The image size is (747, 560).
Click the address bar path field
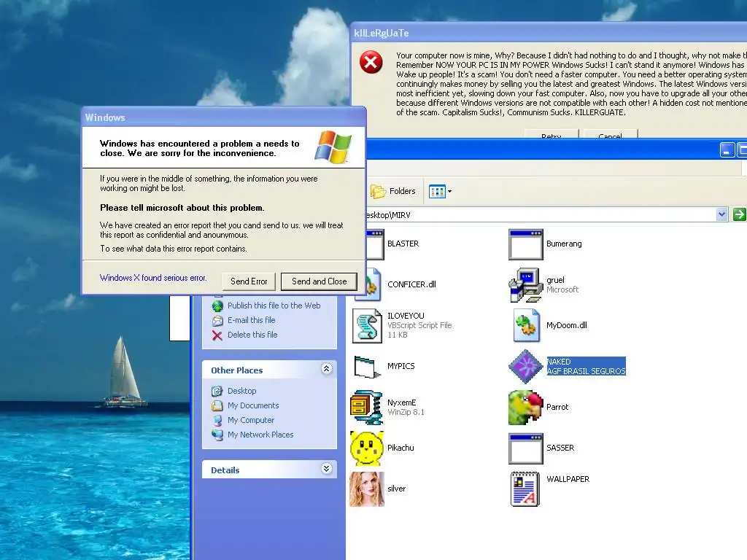pyautogui.click(x=541, y=215)
